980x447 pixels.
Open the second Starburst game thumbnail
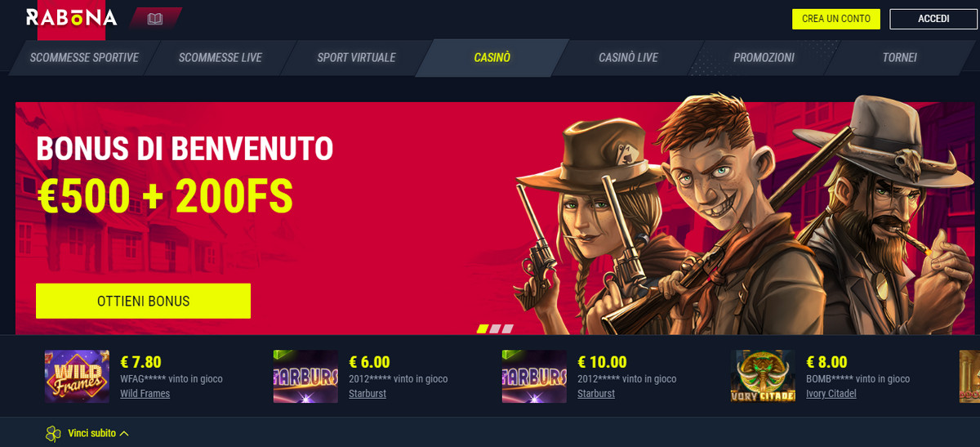pyautogui.click(x=534, y=377)
